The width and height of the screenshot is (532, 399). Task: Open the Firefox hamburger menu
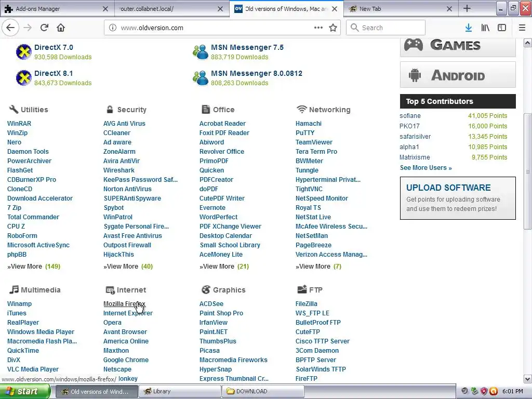pos(522,28)
